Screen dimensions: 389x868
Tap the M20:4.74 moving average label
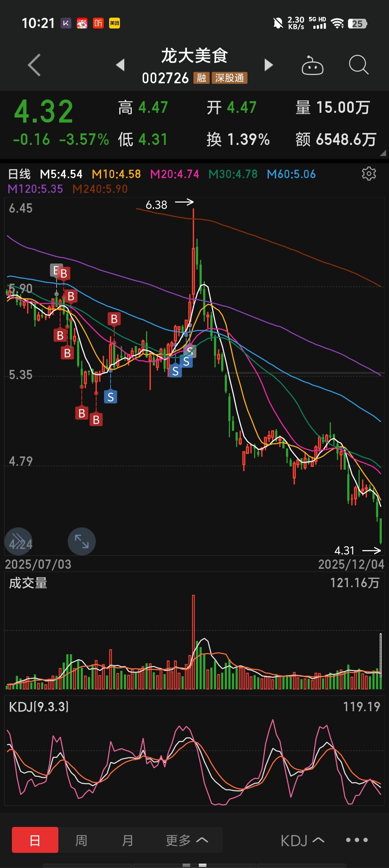pyautogui.click(x=175, y=174)
